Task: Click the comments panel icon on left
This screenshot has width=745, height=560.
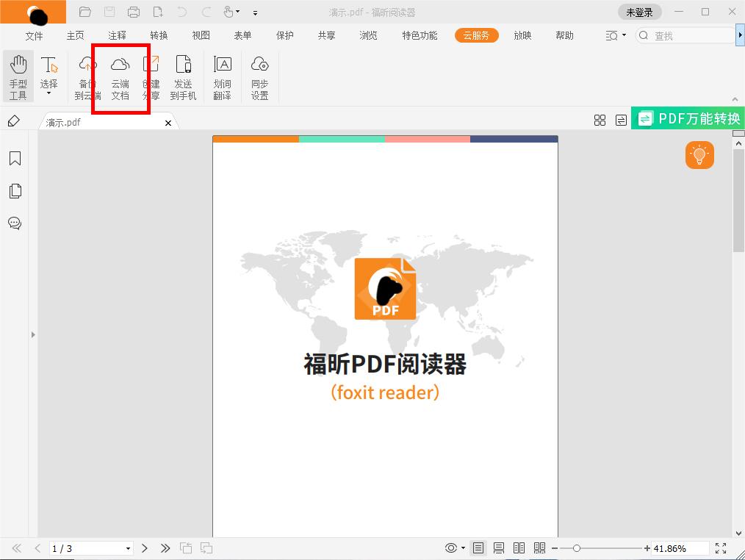Action: (x=15, y=223)
